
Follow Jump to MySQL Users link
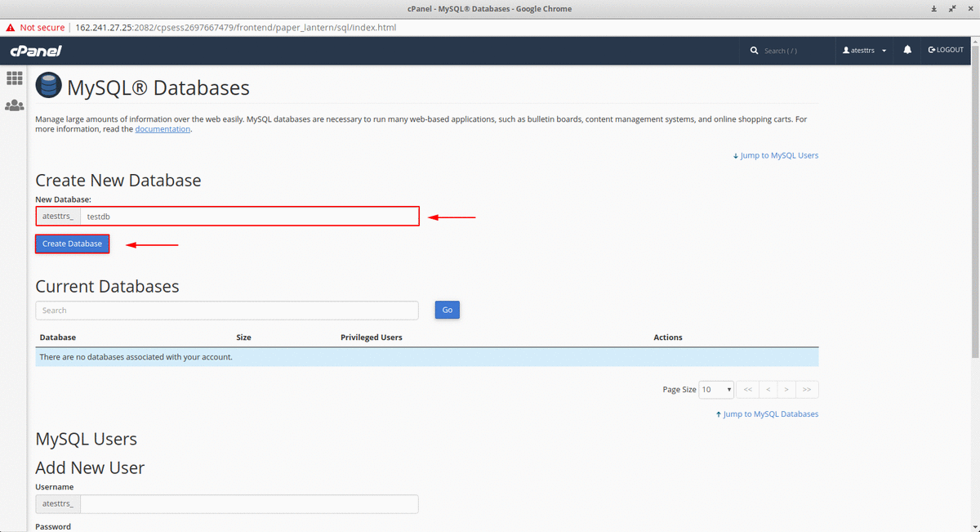pyautogui.click(x=776, y=155)
